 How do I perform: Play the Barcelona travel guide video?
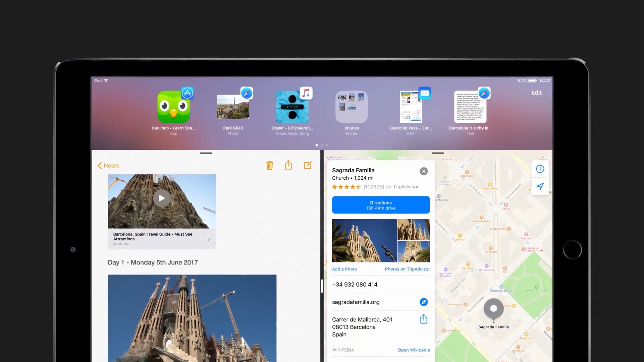pos(162,198)
